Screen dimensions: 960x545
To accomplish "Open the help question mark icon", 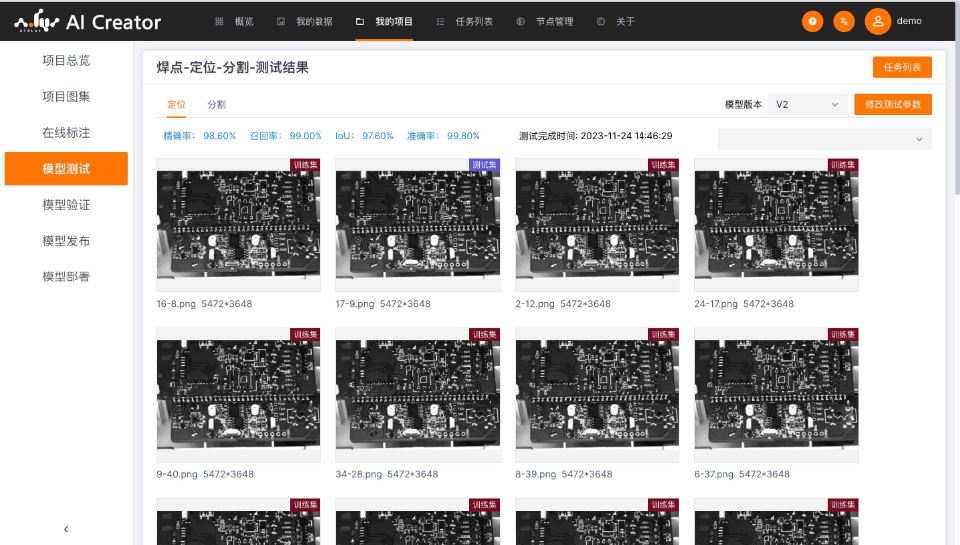I will 813,21.
